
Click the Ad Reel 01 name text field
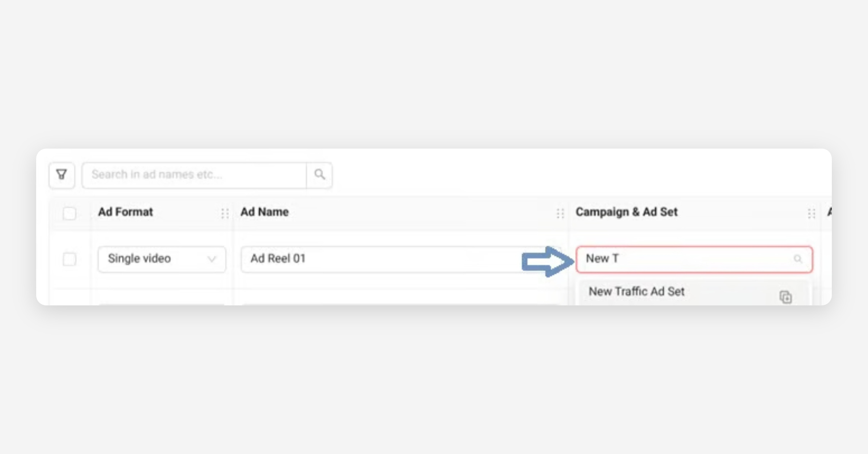(380, 259)
